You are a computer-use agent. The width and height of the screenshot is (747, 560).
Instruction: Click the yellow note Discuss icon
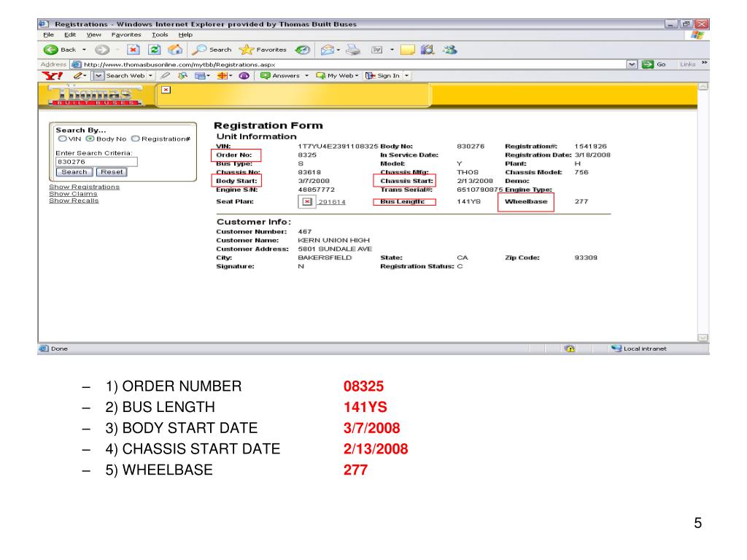click(407, 50)
